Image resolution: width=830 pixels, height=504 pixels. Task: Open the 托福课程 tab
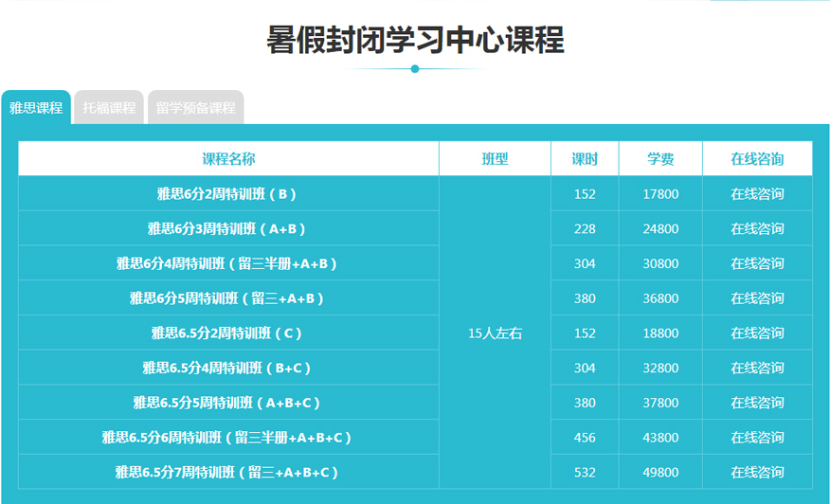[x=109, y=108]
